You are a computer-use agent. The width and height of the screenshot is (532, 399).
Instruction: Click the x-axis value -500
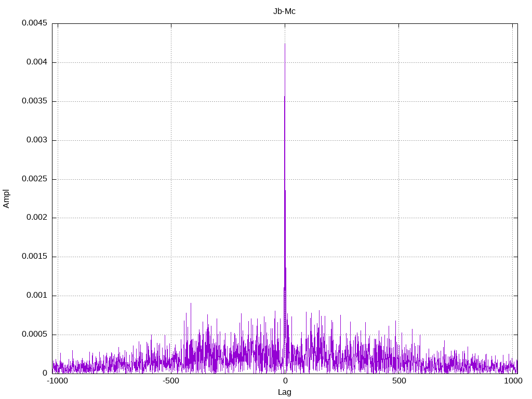(x=171, y=381)
